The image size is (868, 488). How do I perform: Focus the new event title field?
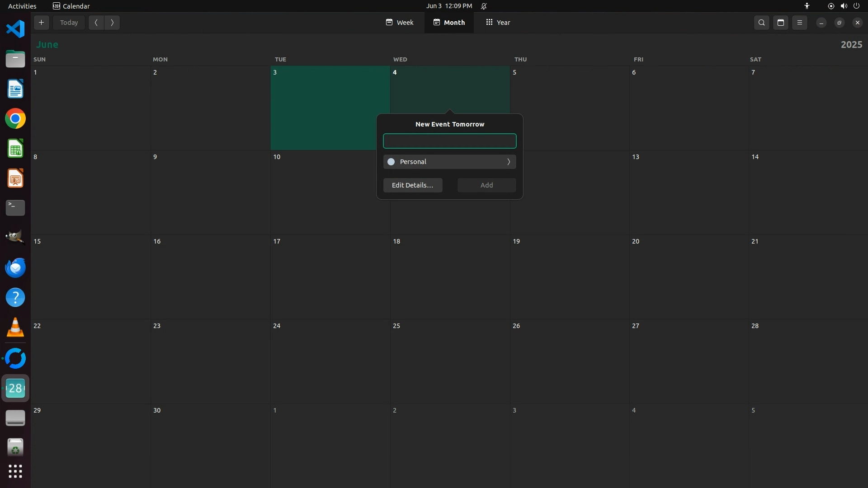tap(449, 141)
